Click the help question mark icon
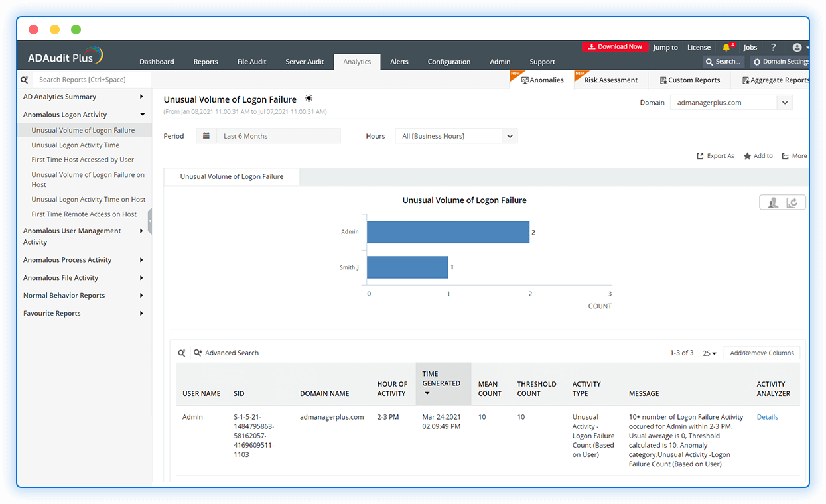The width and height of the screenshot is (826, 504). 773,47
